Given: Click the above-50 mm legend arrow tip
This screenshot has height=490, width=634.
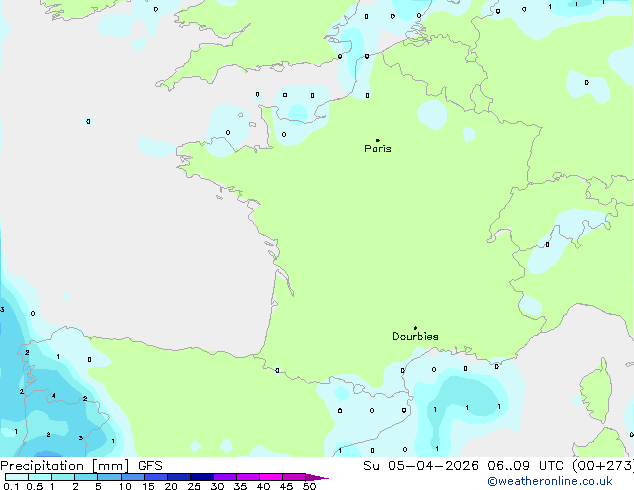Looking at the screenshot, I should pos(317,477).
